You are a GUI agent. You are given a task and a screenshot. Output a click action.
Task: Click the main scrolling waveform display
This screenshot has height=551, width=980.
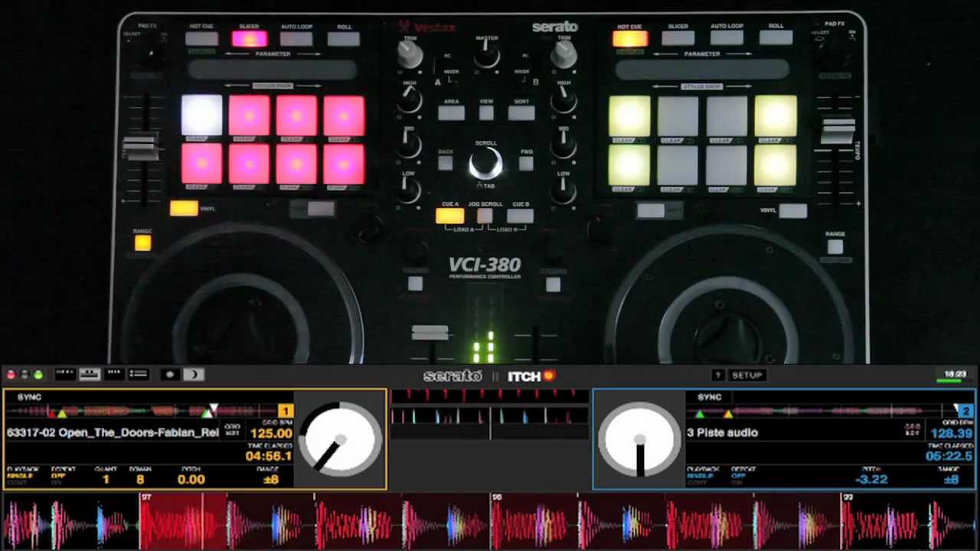[x=490, y=522]
